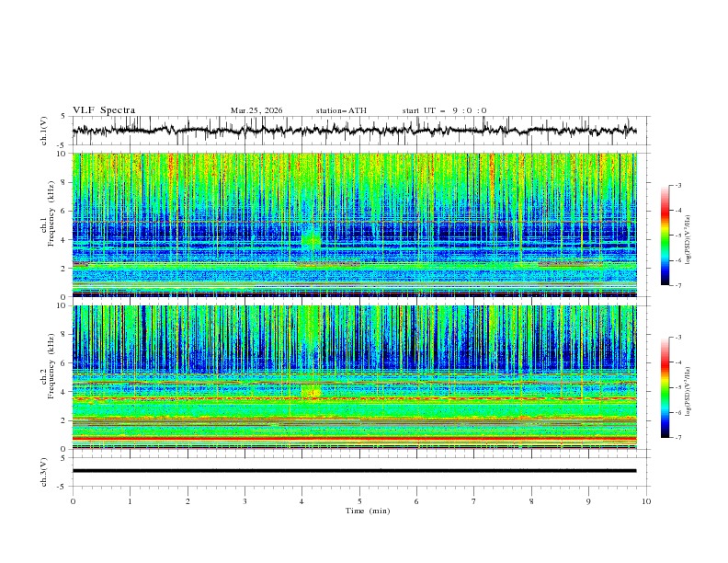Screen dimensions: 728x563
Task: Click the 1 minute tick label
Action: (x=130, y=500)
